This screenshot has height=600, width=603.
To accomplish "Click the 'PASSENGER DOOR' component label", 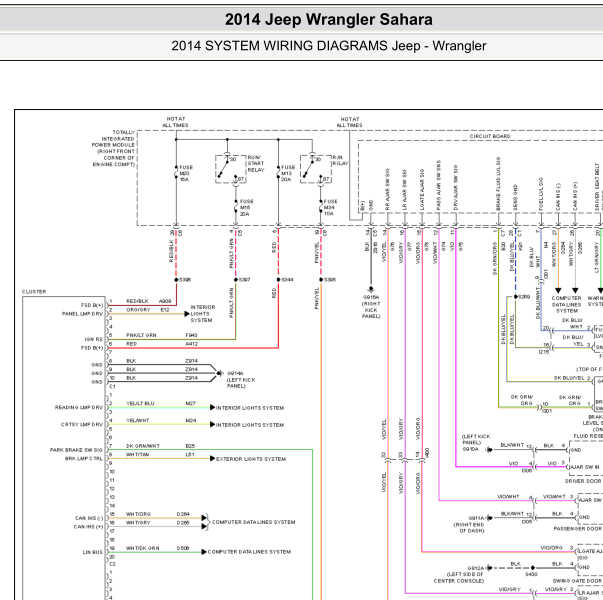I will tap(578, 529).
